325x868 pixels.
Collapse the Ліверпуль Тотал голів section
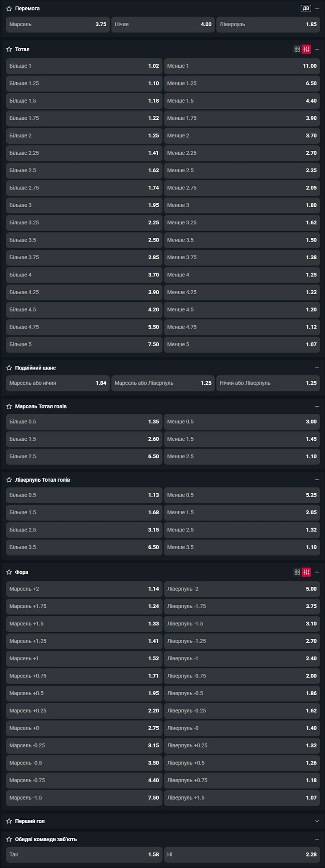(x=317, y=480)
